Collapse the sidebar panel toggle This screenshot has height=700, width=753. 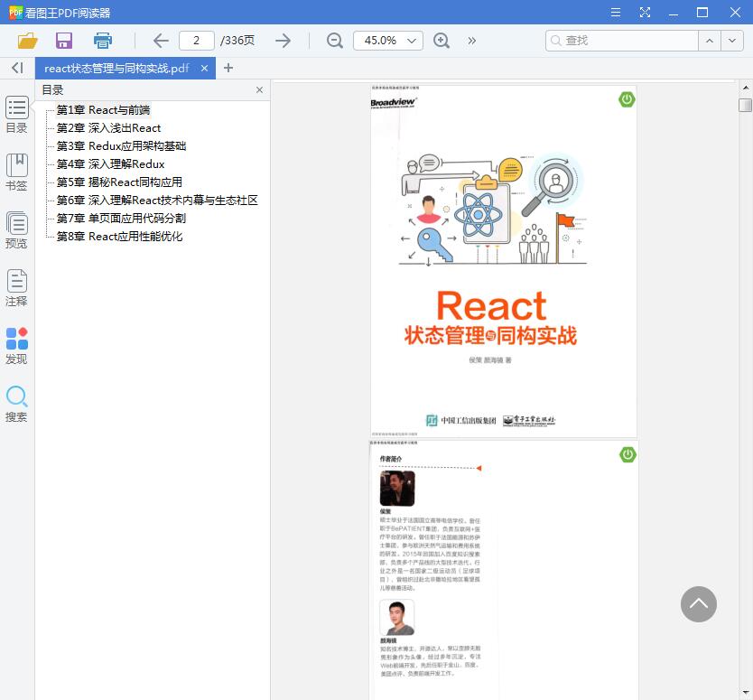(17, 68)
